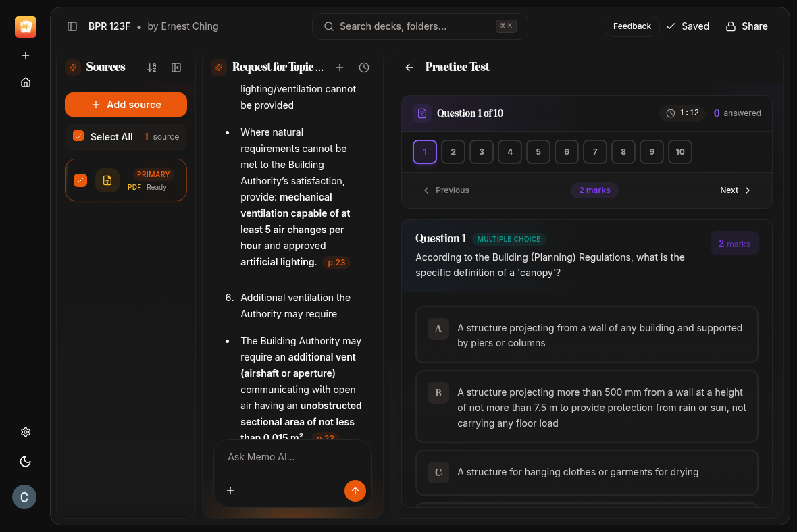Open settings gear in left rail
Screen dimensions: 797x532
(x=26, y=432)
